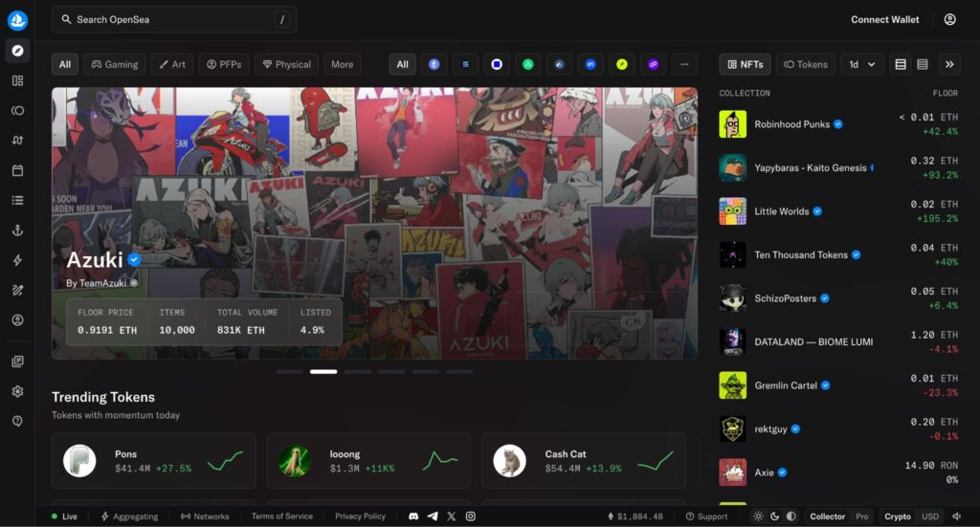Go to the last carousel slide indicator
980x527 pixels.
point(459,371)
